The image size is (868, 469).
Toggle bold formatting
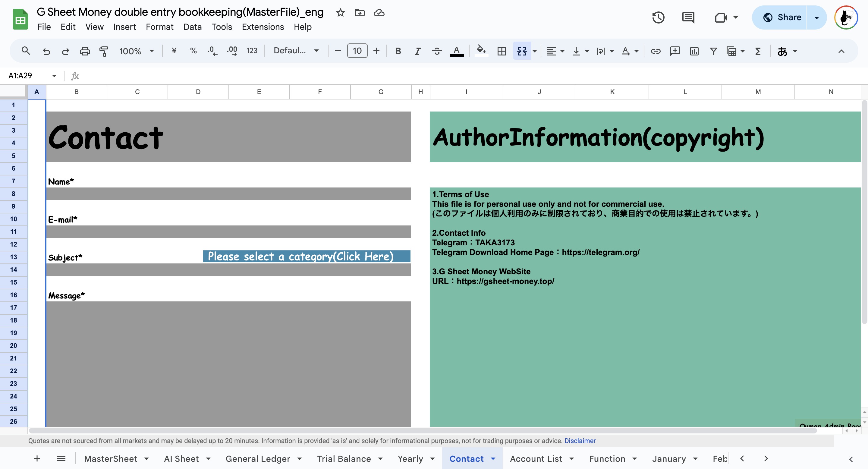tap(398, 51)
